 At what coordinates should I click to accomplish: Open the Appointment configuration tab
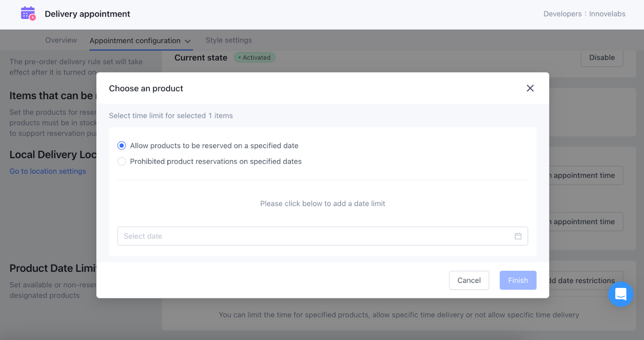pos(135,41)
